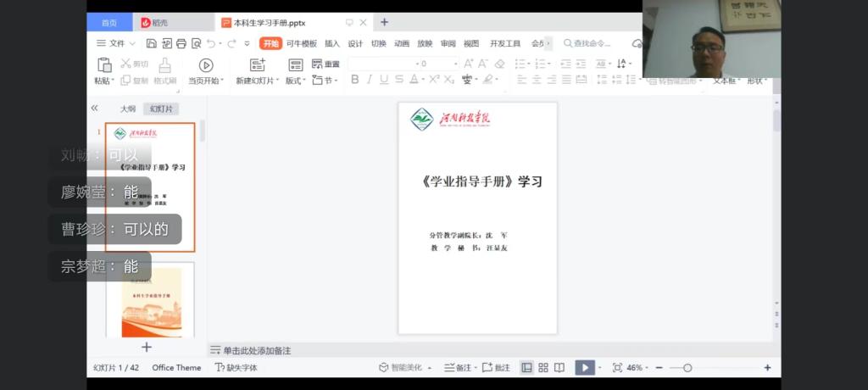Click the Text Direction icon
This screenshot has height=390, width=868.
(621, 64)
